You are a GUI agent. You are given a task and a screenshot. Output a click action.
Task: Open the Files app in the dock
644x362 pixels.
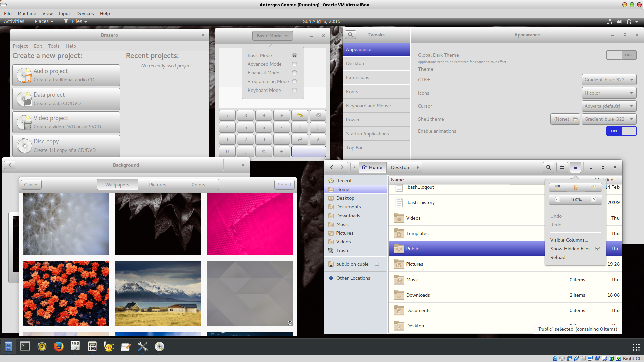pyautogui.click(x=8, y=346)
